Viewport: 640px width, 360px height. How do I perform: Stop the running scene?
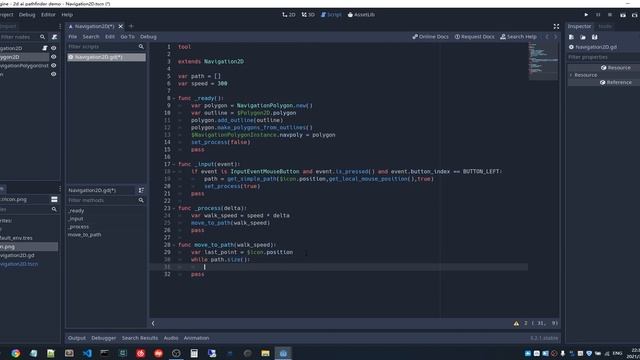tap(610, 15)
